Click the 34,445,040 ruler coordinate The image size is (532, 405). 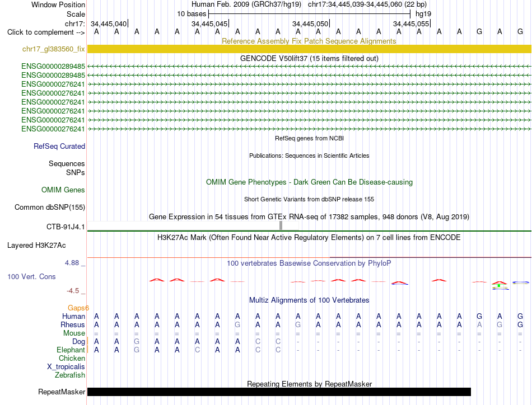tap(109, 23)
